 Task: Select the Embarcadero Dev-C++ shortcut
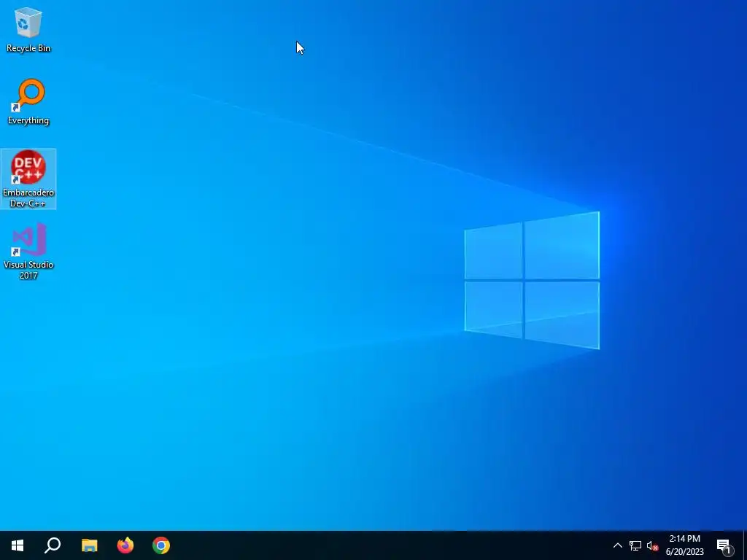click(x=28, y=179)
